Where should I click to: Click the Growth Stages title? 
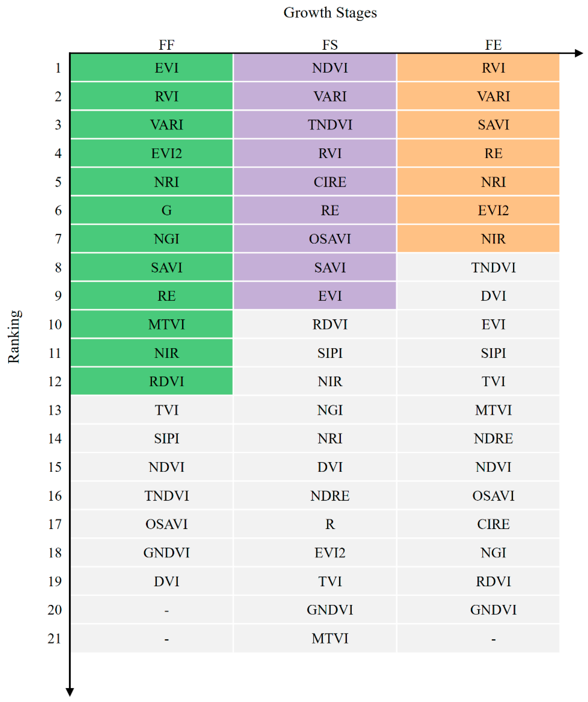point(330,13)
